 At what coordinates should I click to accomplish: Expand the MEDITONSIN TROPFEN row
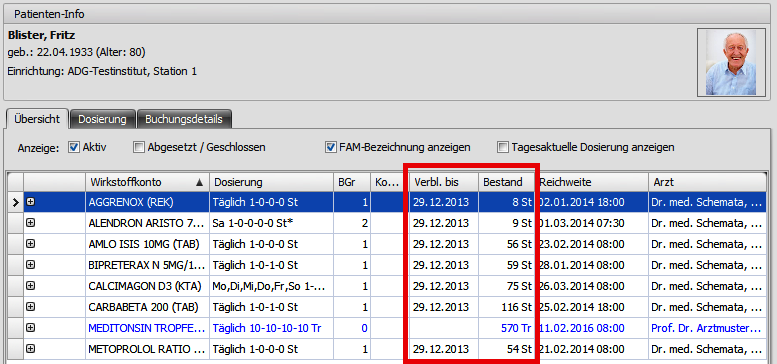click(x=31, y=328)
